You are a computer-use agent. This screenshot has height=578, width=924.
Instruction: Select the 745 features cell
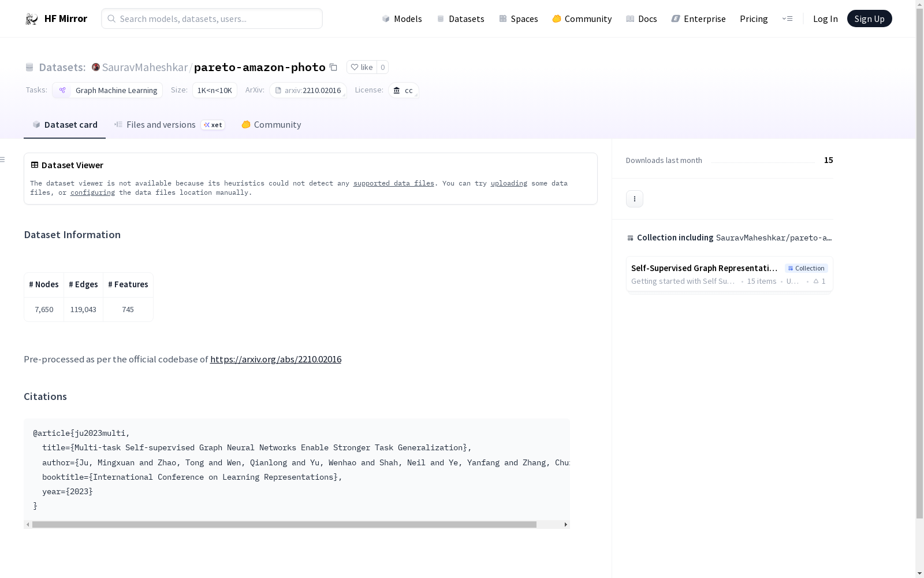[128, 309]
